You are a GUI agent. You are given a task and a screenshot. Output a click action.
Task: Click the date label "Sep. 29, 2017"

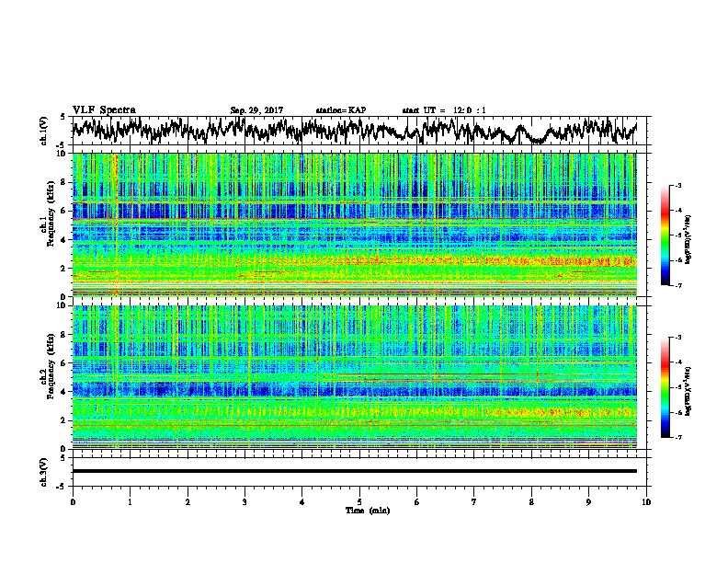256,110
